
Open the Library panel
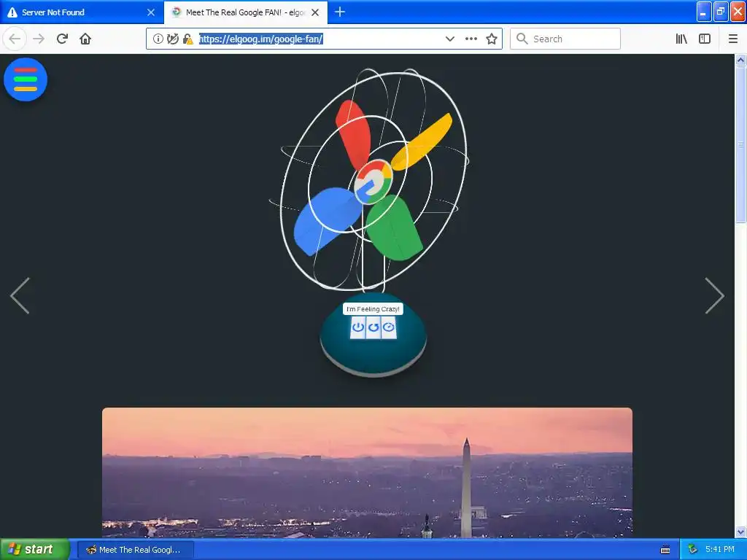click(681, 39)
